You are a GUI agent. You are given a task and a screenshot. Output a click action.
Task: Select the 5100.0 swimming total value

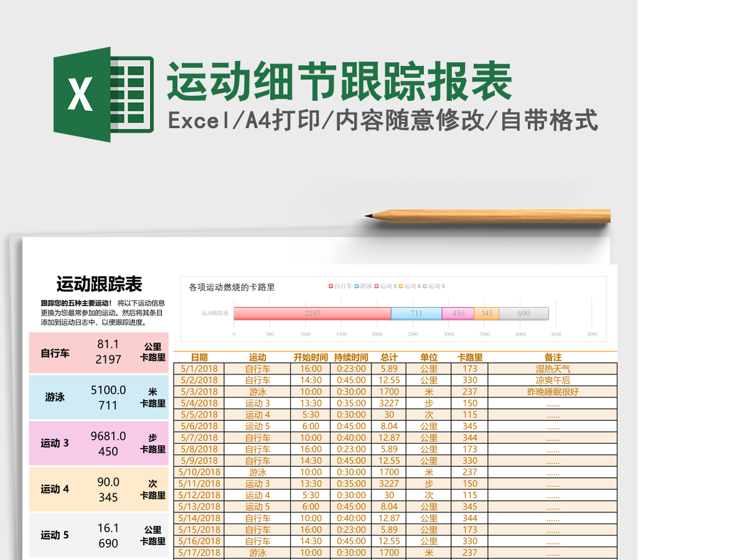click(x=108, y=390)
